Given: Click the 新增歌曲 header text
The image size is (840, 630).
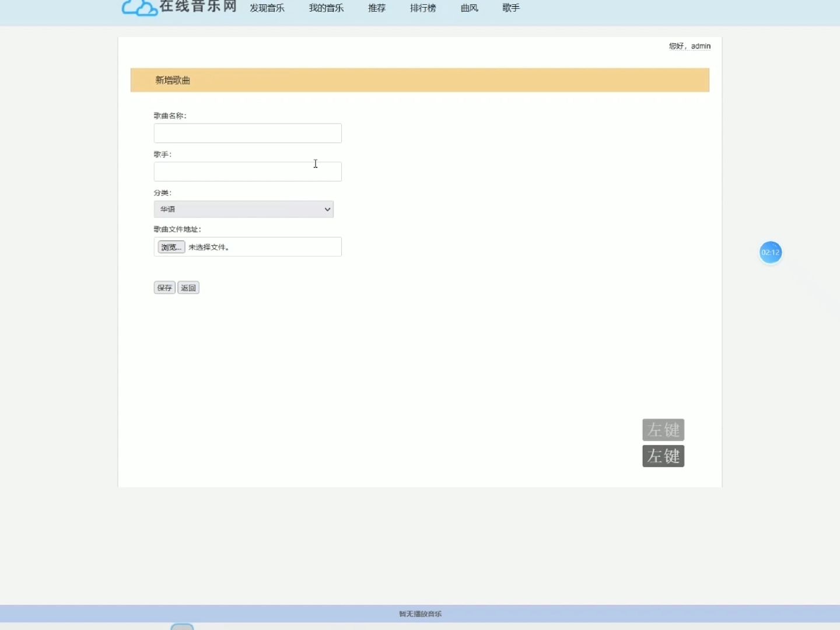Looking at the screenshot, I should 173,80.
